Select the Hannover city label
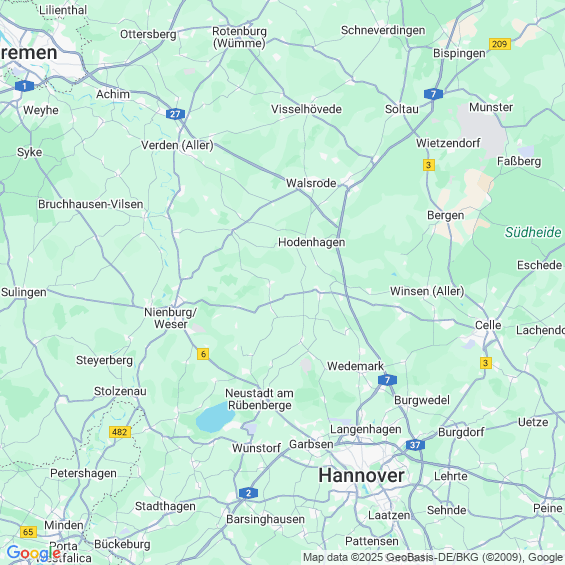Screen dimensions: 565x565 pos(361,475)
